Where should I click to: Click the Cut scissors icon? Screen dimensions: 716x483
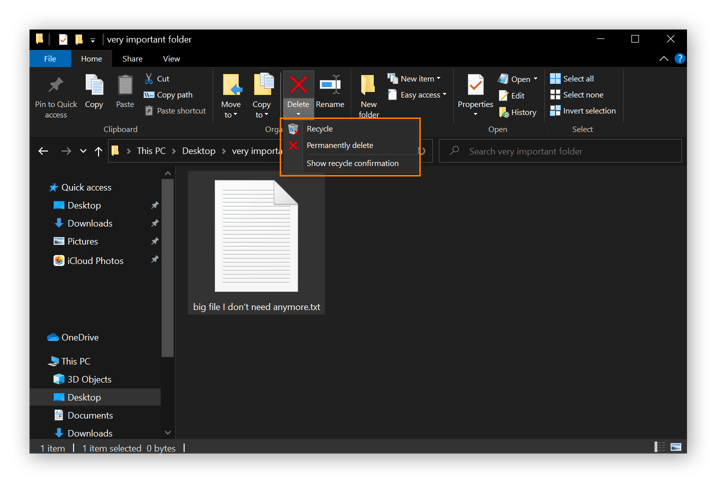[x=150, y=79]
